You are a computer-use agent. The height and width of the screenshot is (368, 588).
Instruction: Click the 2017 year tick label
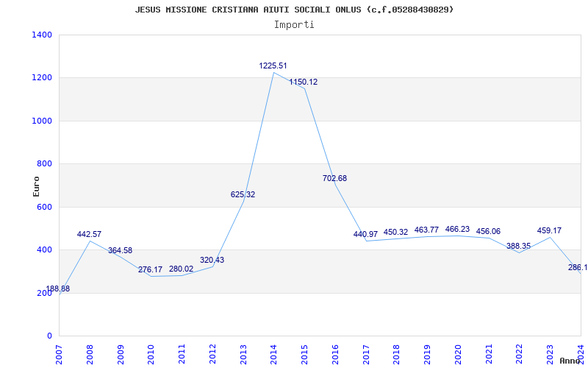[366, 354]
